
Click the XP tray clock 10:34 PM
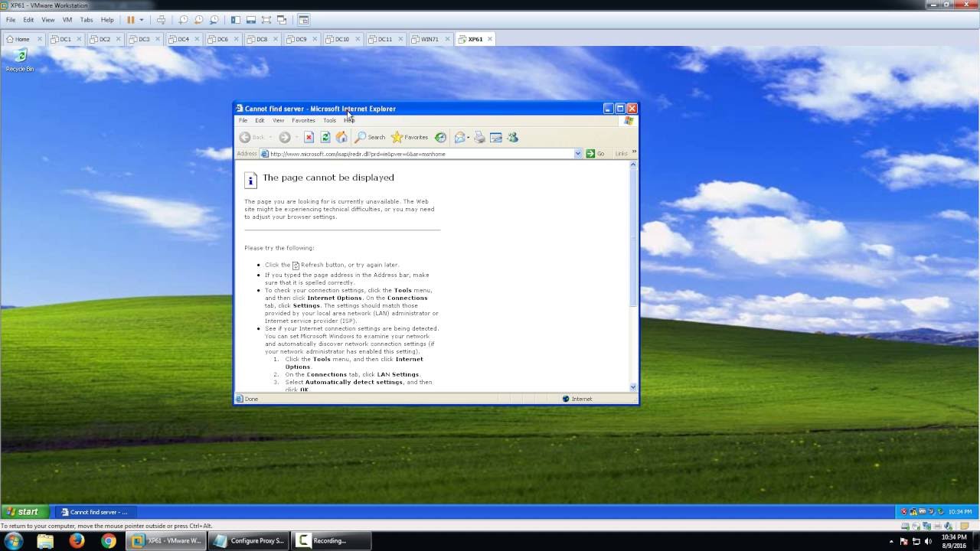[x=960, y=512]
